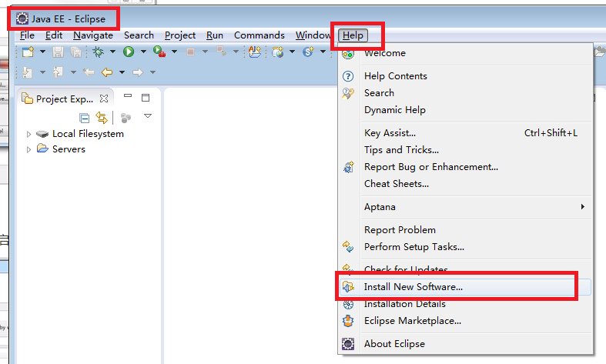Click the Open Type AJ folder icon
This screenshot has height=364, width=606.
click(x=255, y=52)
